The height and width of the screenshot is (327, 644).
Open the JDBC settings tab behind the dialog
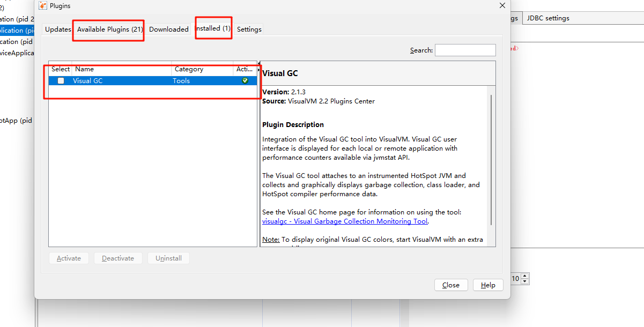548,18
